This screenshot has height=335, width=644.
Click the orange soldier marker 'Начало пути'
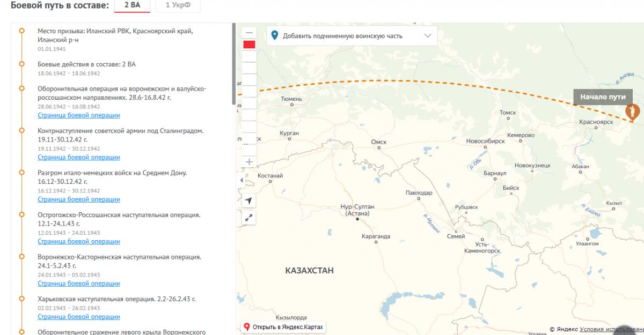[634, 112]
